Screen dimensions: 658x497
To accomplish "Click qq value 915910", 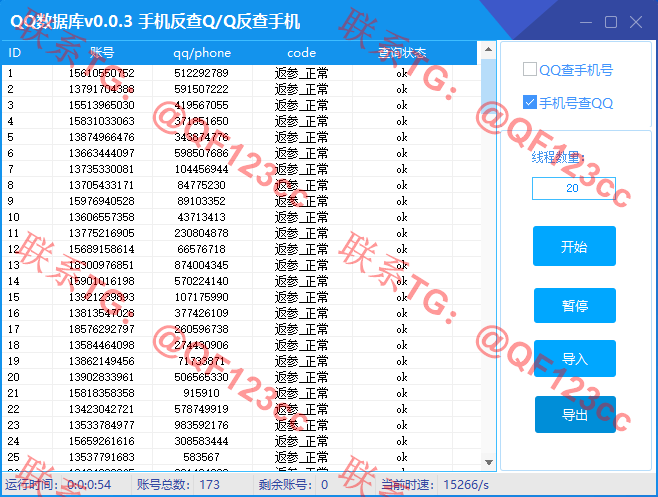I will coord(201,393).
